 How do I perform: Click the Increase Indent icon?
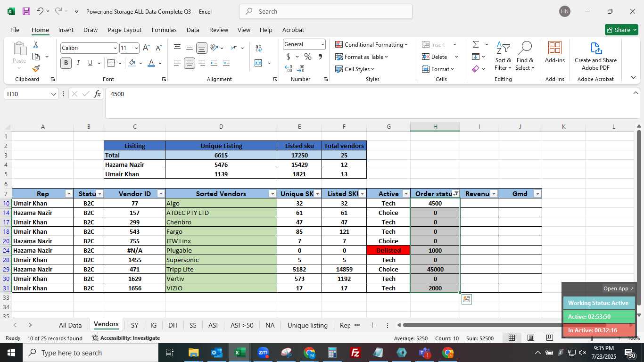point(226,63)
